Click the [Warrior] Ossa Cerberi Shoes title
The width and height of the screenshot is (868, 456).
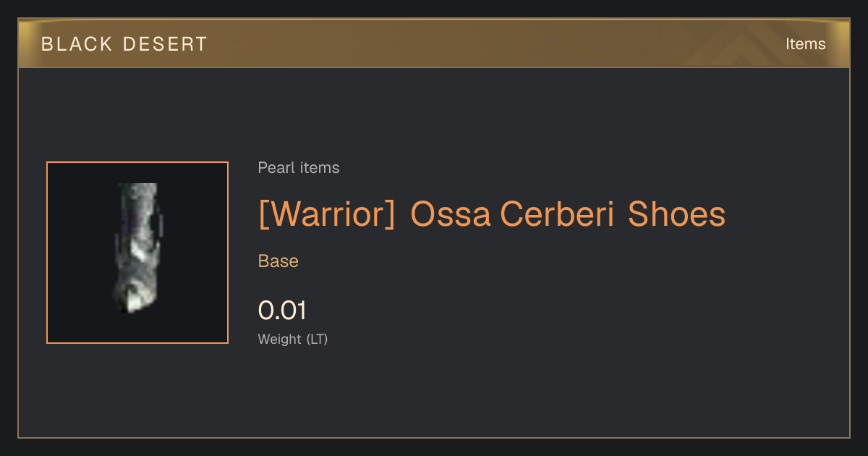[492, 214]
